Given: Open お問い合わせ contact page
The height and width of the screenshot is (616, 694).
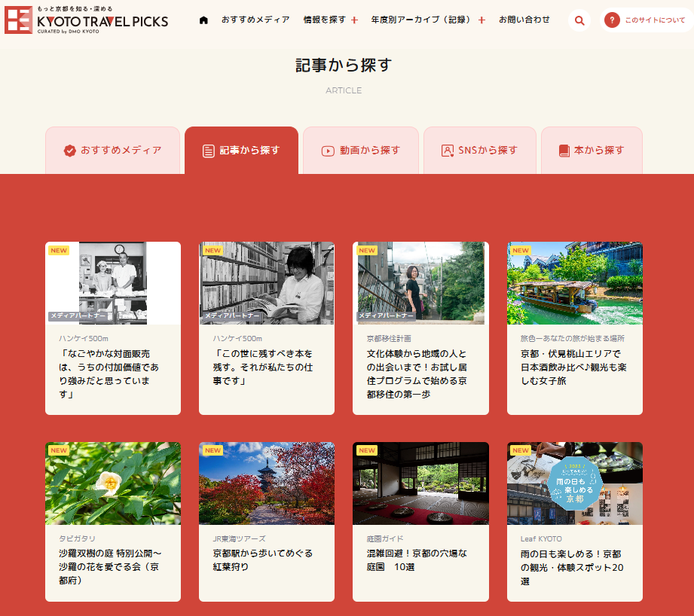Looking at the screenshot, I should point(524,20).
